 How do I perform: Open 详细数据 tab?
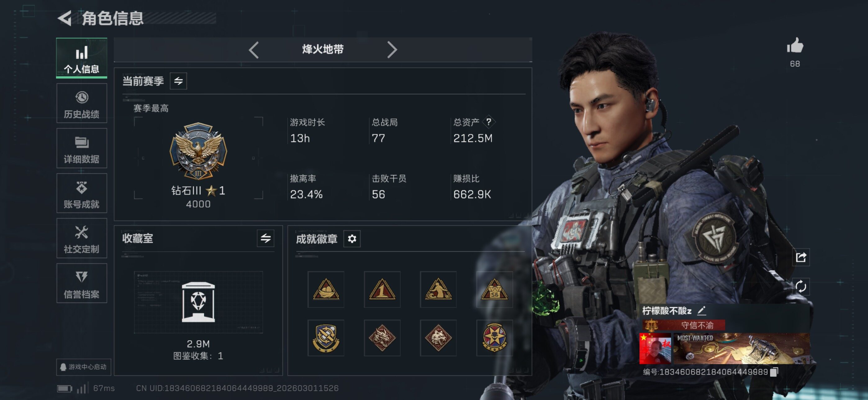click(x=82, y=148)
